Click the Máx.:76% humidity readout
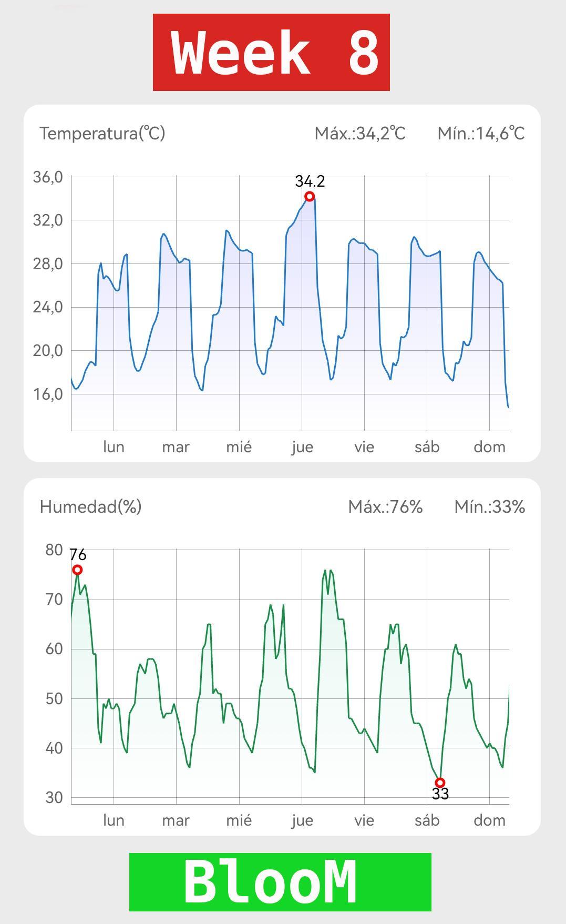Image resolution: width=566 pixels, height=924 pixels. [x=385, y=507]
